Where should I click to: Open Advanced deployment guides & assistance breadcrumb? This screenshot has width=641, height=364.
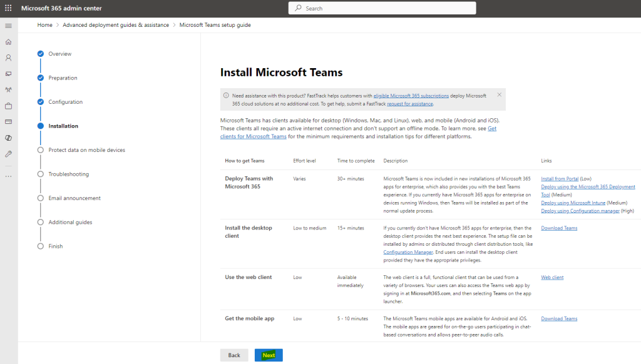(116, 25)
